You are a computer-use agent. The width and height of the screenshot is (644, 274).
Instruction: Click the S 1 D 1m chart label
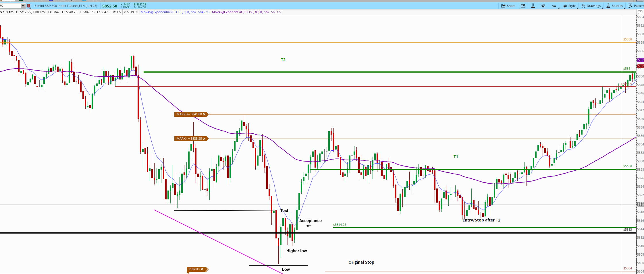point(7,12)
